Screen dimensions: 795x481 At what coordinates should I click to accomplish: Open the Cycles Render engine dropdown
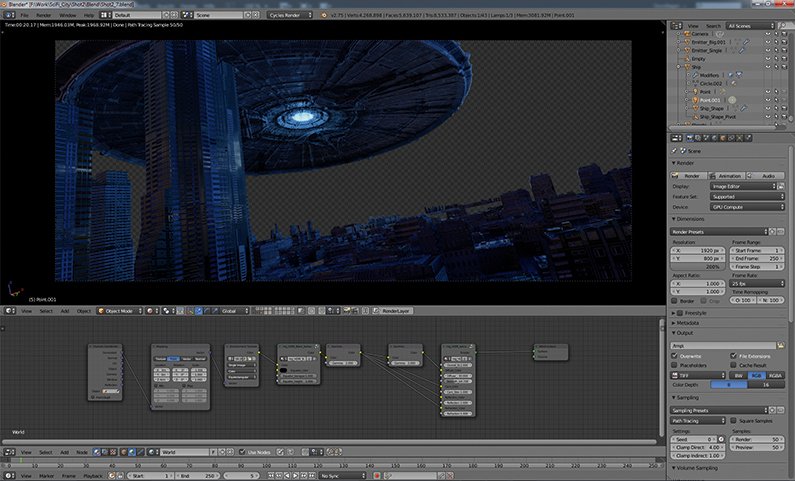pyautogui.click(x=290, y=15)
